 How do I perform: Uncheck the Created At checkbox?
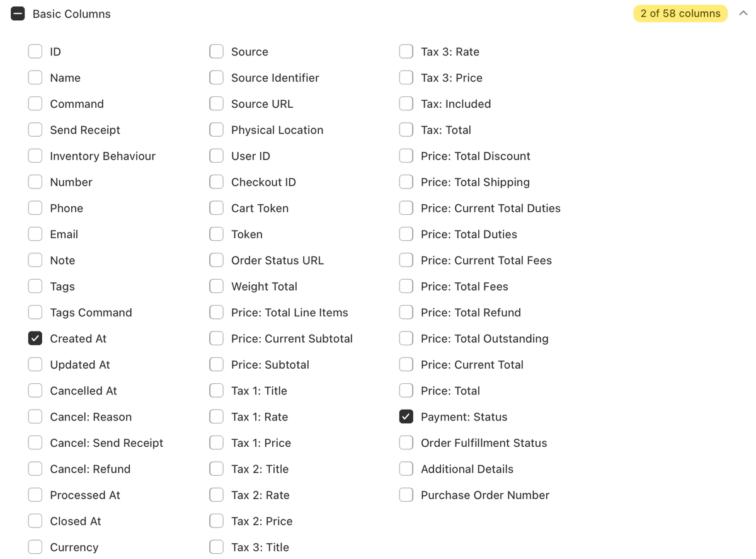(x=35, y=338)
